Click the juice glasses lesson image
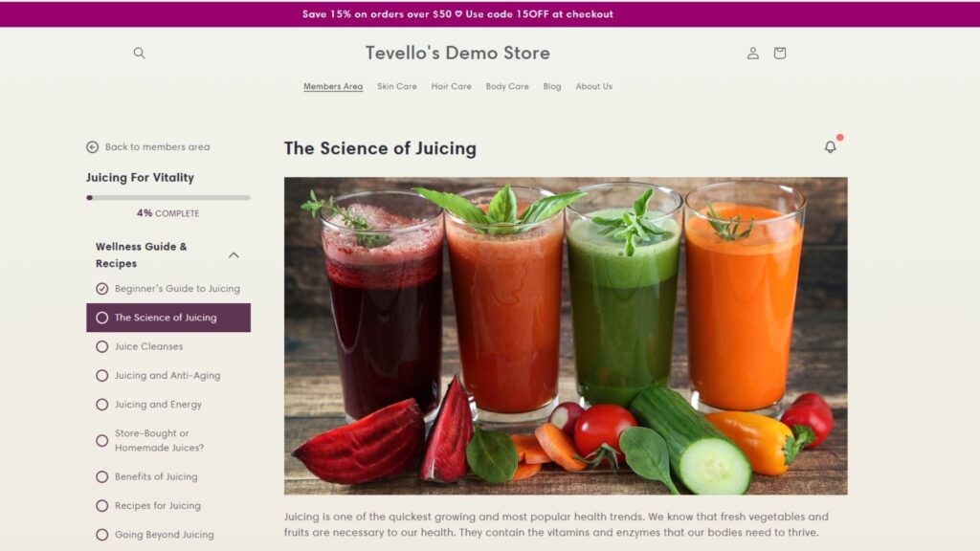This screenshot has width=980, height=551. [x=566, y=336]
